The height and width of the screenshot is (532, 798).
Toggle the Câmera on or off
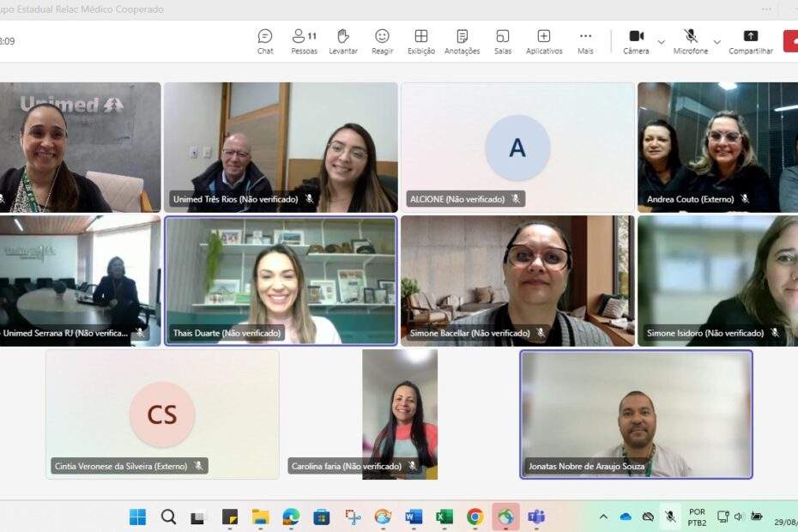(636, 40)
